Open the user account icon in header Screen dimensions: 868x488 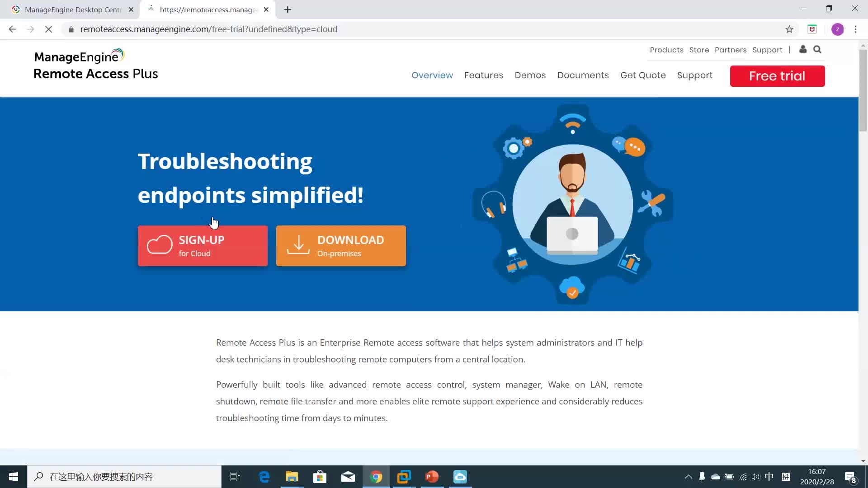pos(803,50)
